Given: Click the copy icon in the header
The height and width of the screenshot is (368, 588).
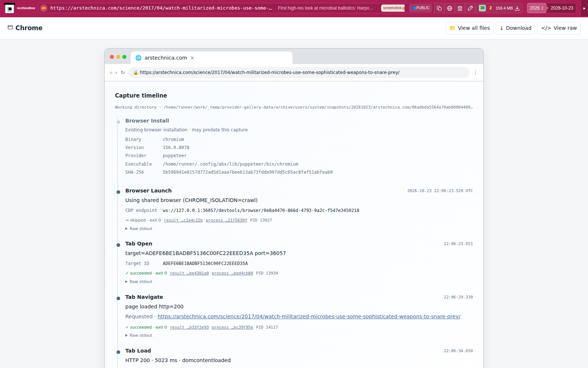Looking at the screenshot, I should (x=439, y=8).
